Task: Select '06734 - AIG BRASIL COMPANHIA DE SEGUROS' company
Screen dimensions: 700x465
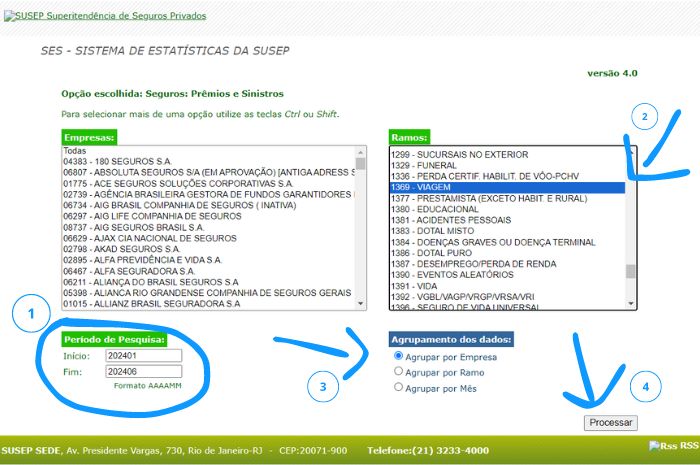Action: (x=208, y=205)
